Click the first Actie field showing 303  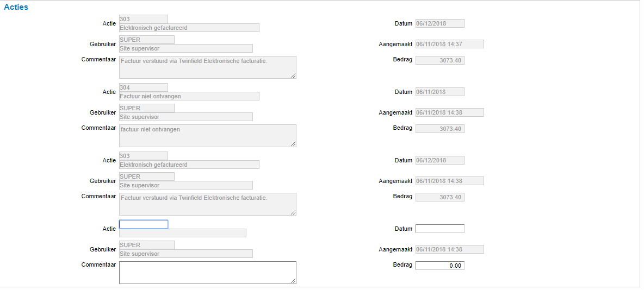pos(144,19)
